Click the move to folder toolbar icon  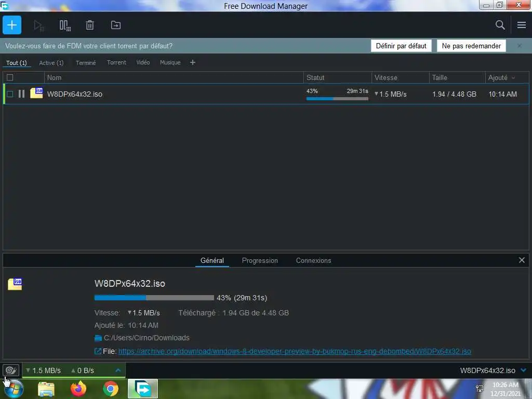point(116,25)
